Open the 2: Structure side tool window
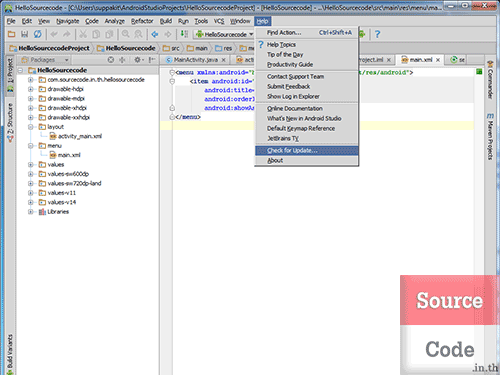The width and height of the screenshot is (500, 375). [10, 123]
